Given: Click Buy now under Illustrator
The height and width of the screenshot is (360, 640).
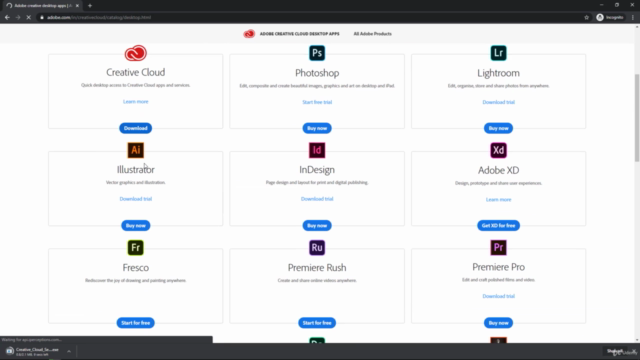Looking at the screenshot, I should 136,225.
